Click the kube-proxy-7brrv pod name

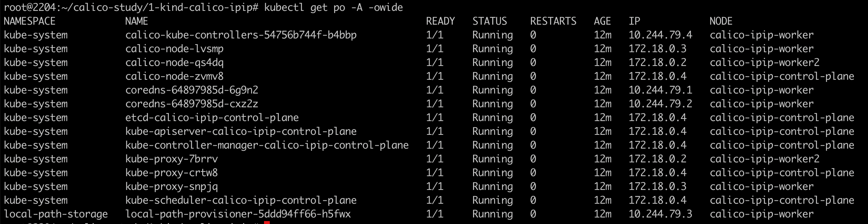pyautogui.click(x=171, y=159)
